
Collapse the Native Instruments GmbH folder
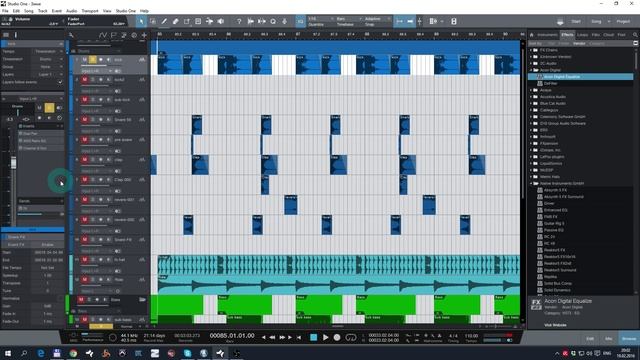coord(531,184)
